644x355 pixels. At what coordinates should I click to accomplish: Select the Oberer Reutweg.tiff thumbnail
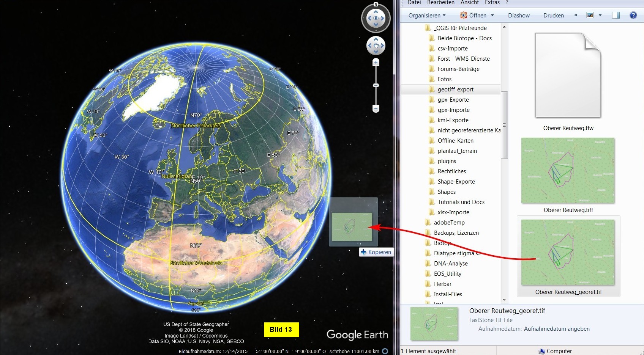click(568, 171)
